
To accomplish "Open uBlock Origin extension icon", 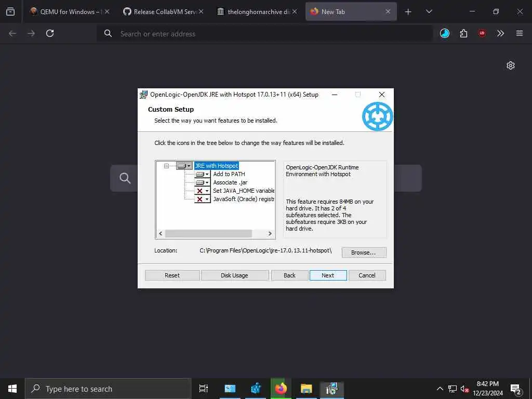I will [x=482, y=33].
